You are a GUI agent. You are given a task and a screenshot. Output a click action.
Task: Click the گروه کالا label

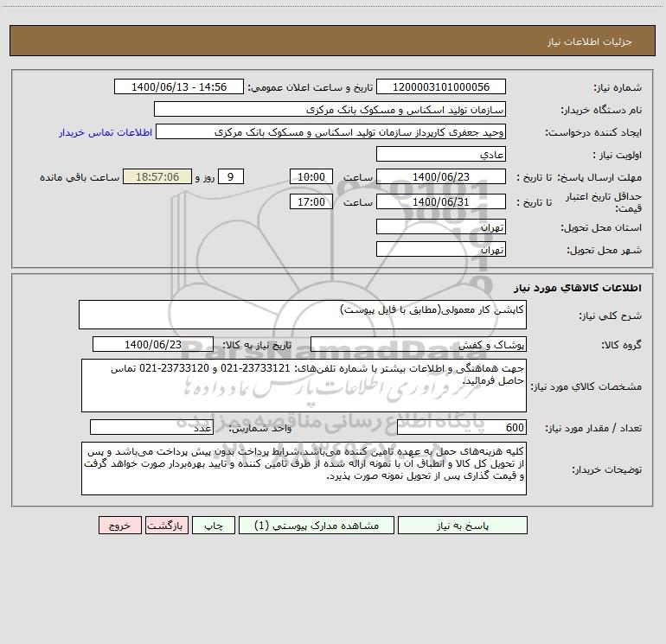(621, 345)
